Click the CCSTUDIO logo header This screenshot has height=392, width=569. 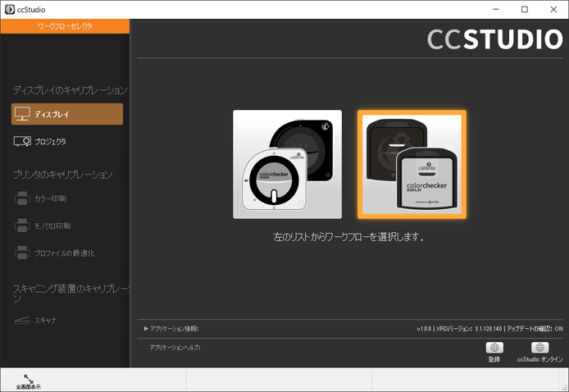pos(495,39)
